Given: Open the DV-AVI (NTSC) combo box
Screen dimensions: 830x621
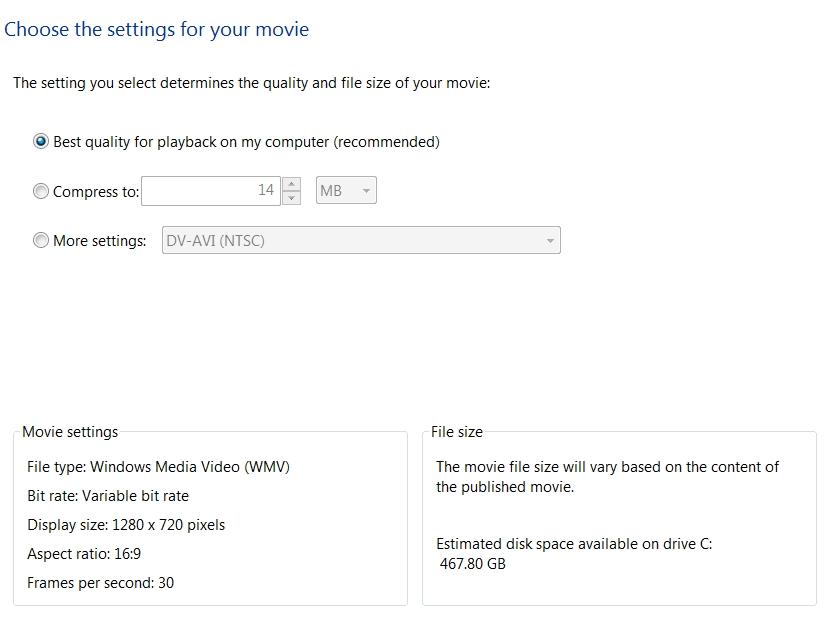Looking at the screenshot, I should click(361, 240).
